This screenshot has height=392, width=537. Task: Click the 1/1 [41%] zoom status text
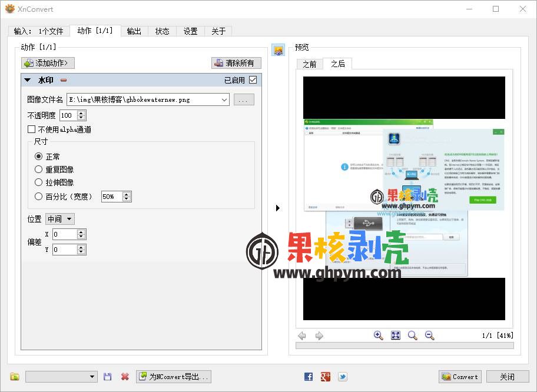[498, 335]
